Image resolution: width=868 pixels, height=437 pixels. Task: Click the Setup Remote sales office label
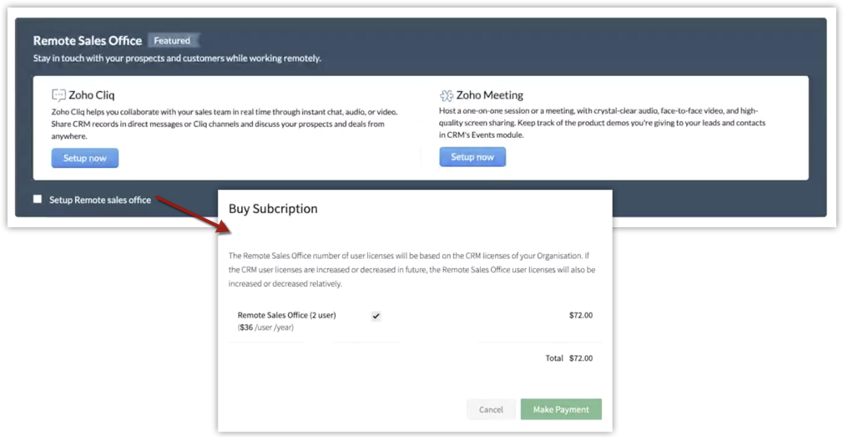pos(100,200)
